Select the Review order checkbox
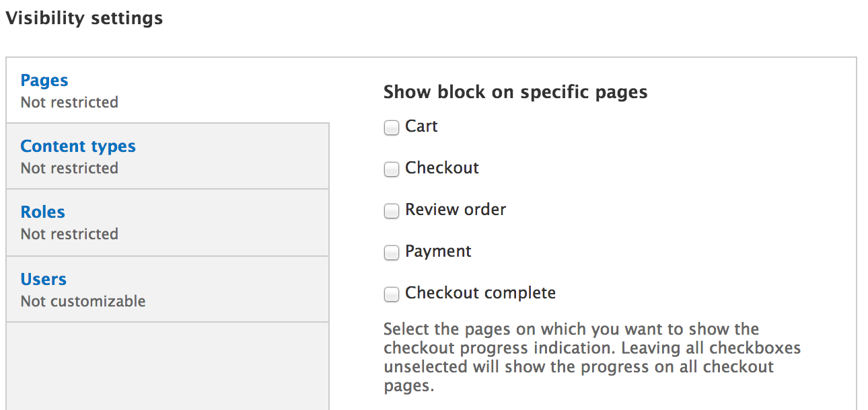Image resolution: width=868 pixels, height=410 pixels. pyautogui.click(x=392, y=210)
